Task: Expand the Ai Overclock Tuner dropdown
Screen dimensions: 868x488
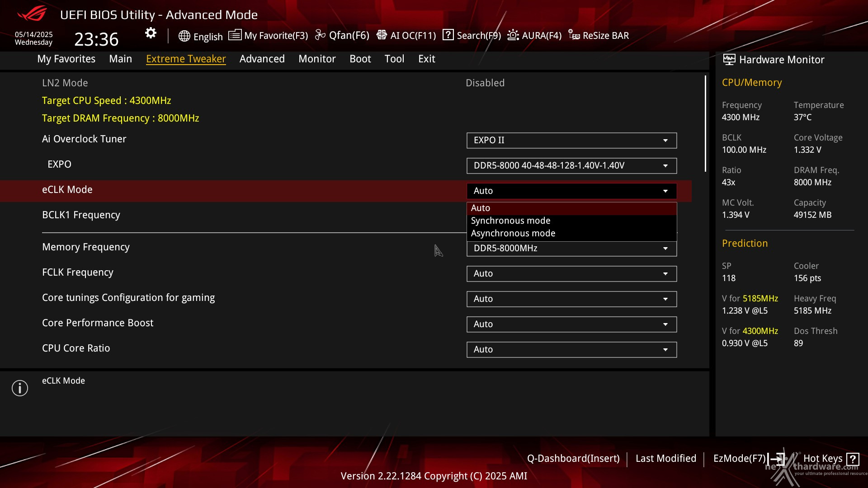Action: pyautogui.click(x=571, y=141)
